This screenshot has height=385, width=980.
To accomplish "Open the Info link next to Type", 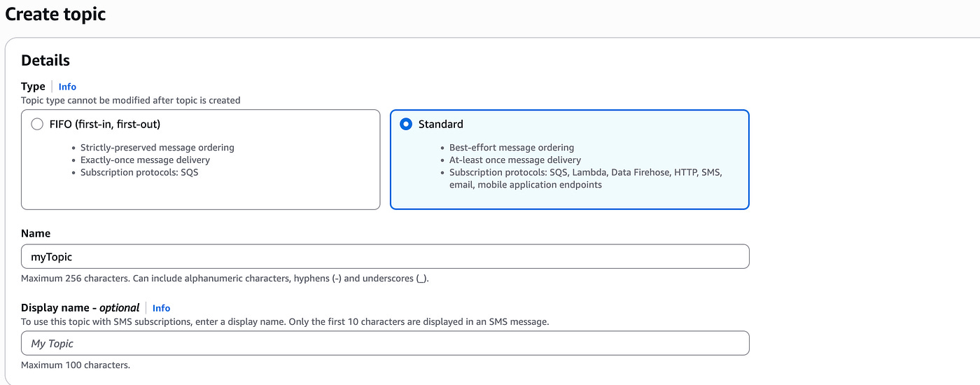I will point(67,87).
